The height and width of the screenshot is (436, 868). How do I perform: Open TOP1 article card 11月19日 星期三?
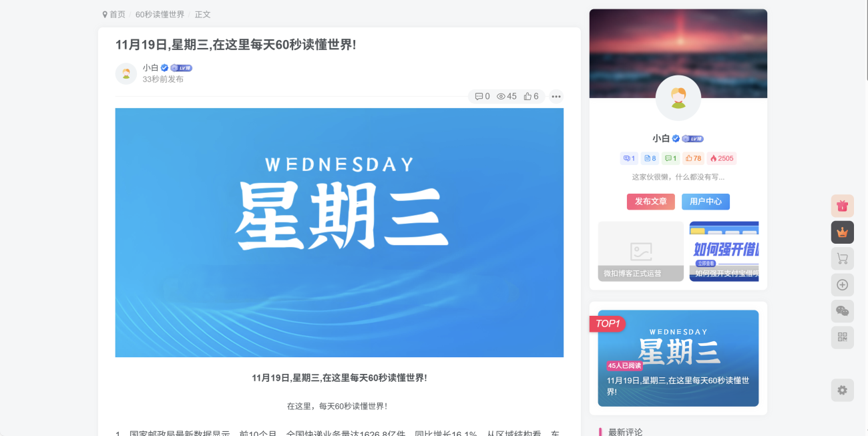678,358
